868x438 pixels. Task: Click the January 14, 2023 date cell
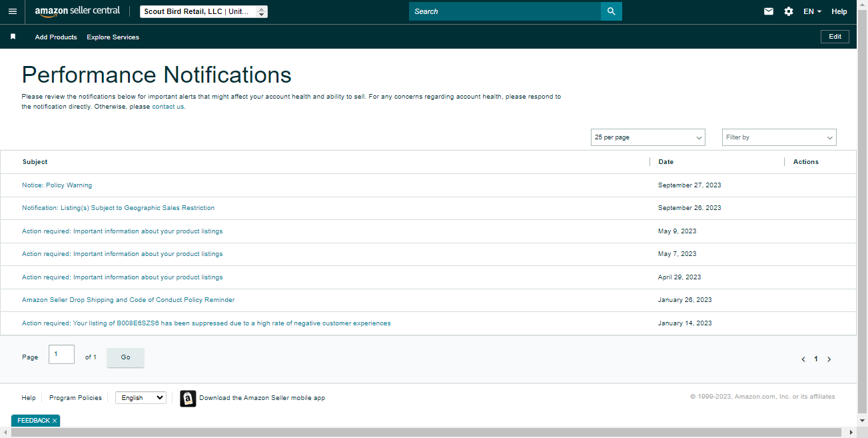coord(685,323)
